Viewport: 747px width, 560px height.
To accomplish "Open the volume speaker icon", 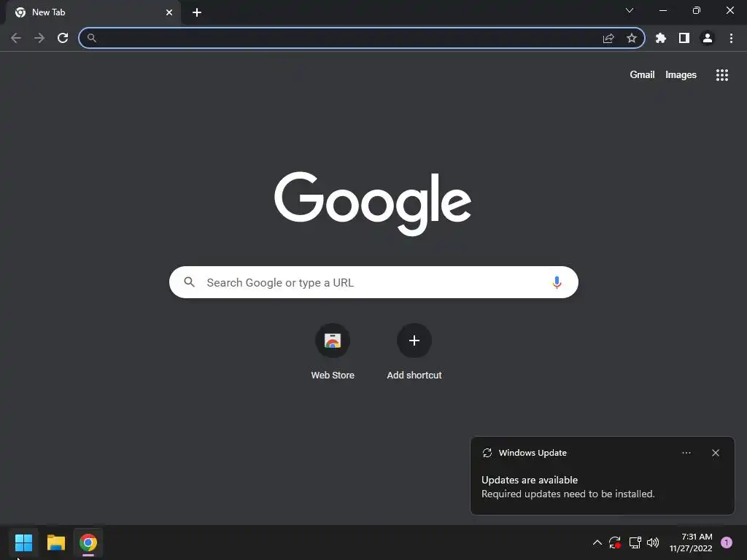I will (653, 542).
